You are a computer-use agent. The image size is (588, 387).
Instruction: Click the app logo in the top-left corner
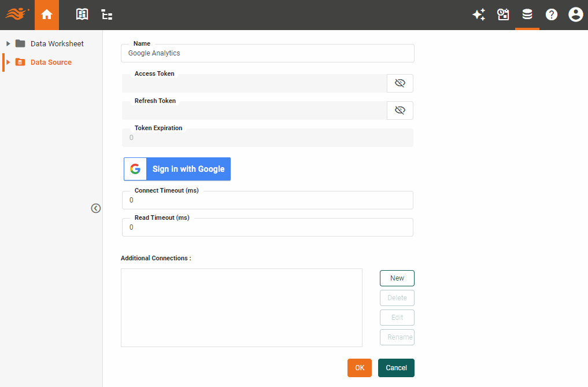click(x=16, y=14)
